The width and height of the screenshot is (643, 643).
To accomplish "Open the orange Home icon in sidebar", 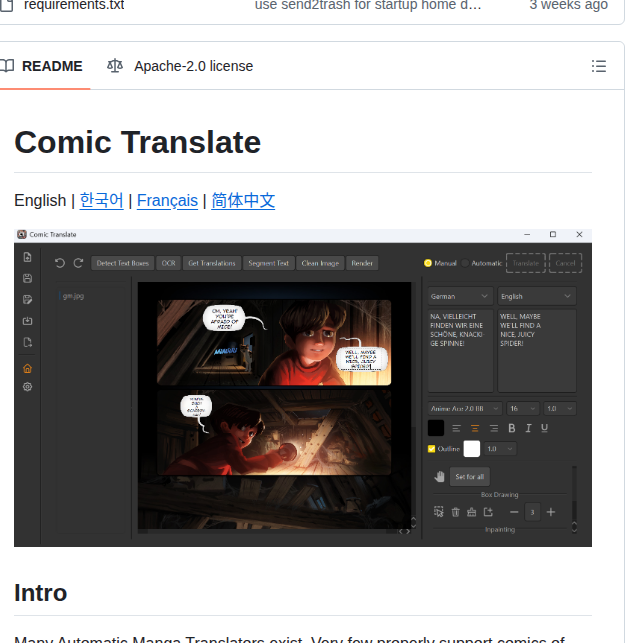I will click(27, 368).
